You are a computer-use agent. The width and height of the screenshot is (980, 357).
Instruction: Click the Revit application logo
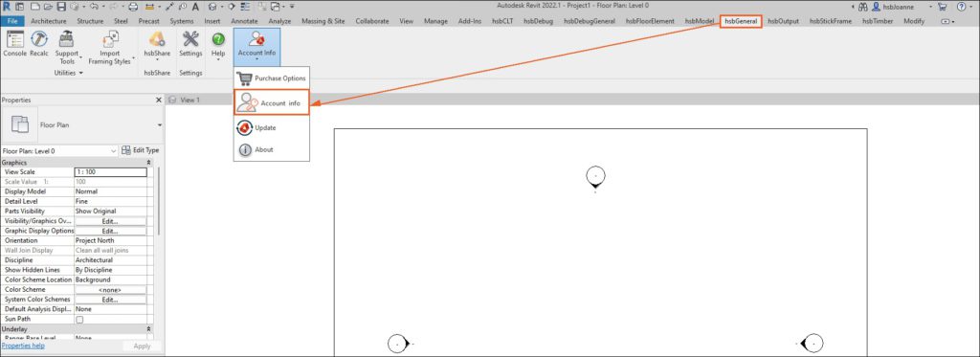tap(6, 7)
